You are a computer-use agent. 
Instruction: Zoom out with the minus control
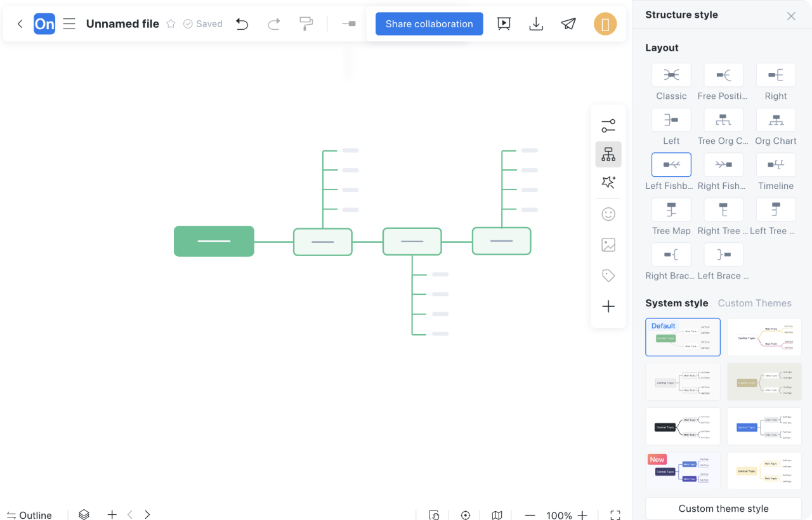tap(530, 515)
